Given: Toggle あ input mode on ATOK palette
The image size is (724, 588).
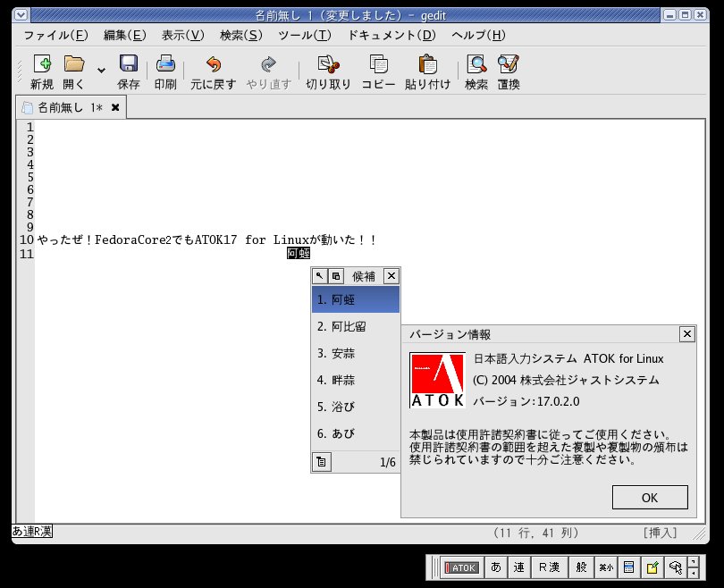Looking at the screenshot, I should click(496, 567).
